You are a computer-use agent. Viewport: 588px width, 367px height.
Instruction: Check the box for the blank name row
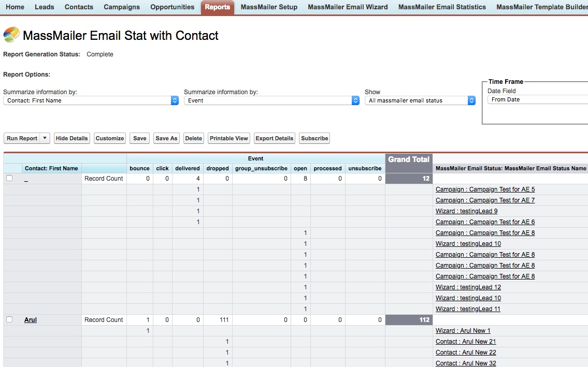pyautogui.click(x=9, y=178)
